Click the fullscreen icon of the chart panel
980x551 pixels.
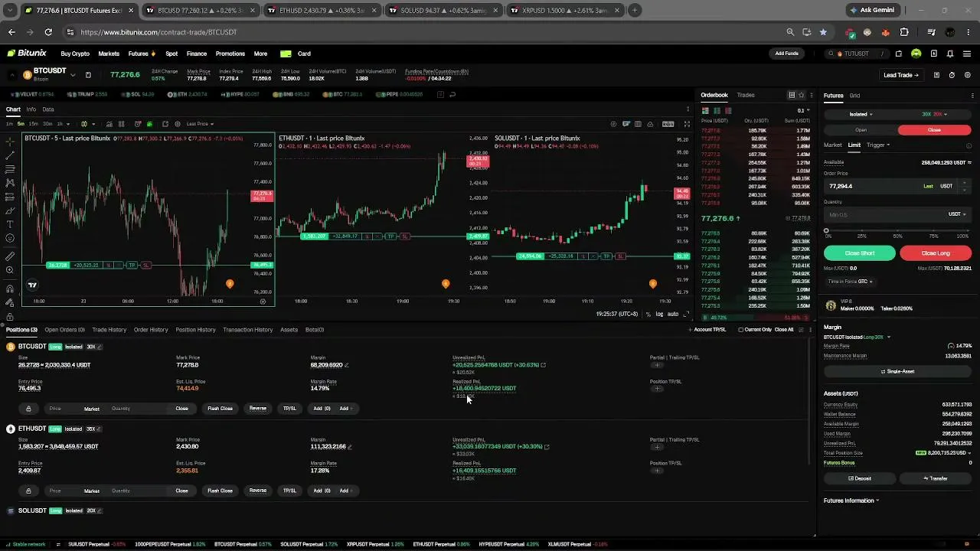pyautogui.click(x=687, y=124)
